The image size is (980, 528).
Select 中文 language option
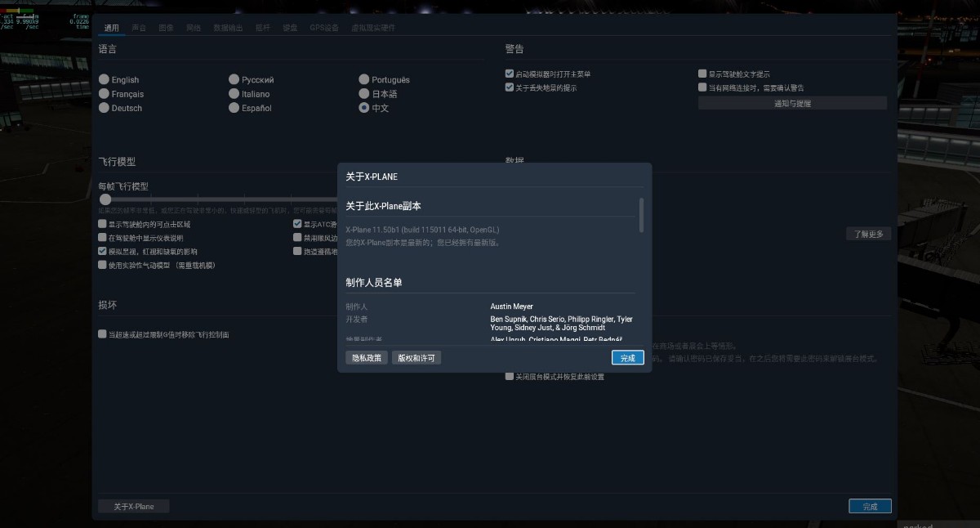364,107
